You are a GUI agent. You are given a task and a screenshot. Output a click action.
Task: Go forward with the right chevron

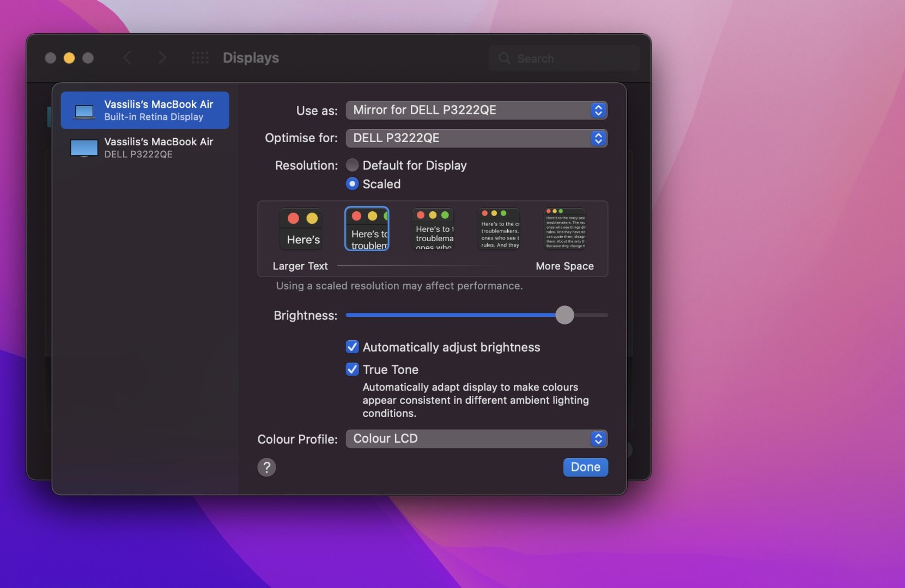point(162,58)
